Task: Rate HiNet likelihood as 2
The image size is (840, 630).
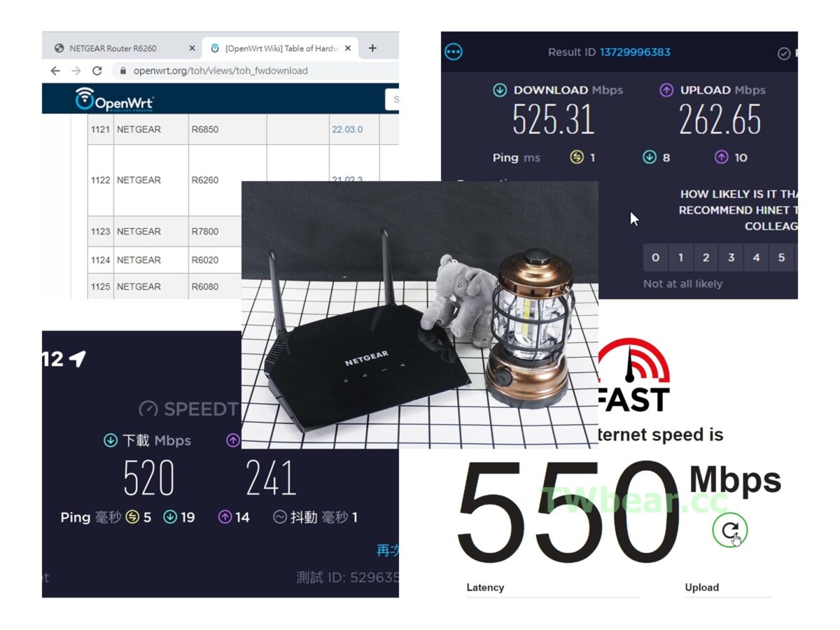Action: coord(706,258)
